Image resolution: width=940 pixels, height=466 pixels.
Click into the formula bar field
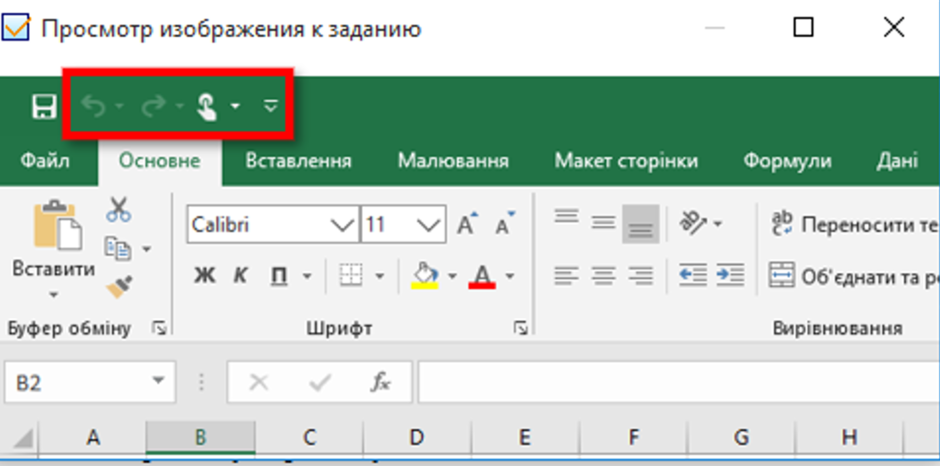[x=679, y=382]
